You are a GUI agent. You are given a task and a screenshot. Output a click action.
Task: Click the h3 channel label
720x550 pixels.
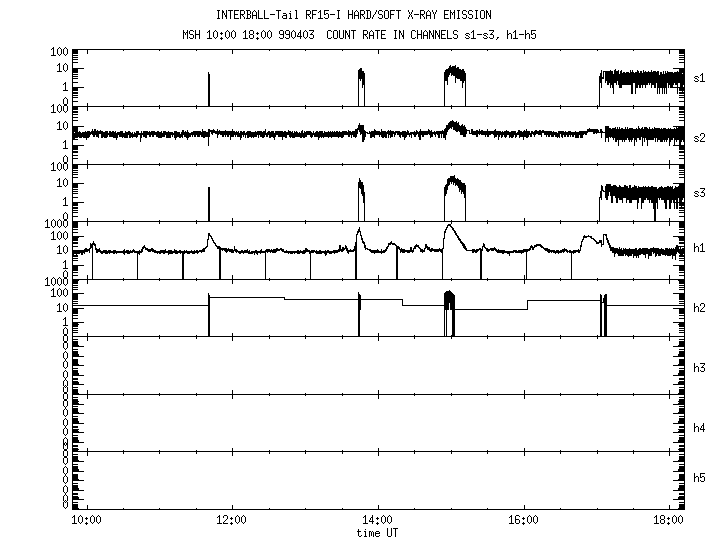pos(701,368)
